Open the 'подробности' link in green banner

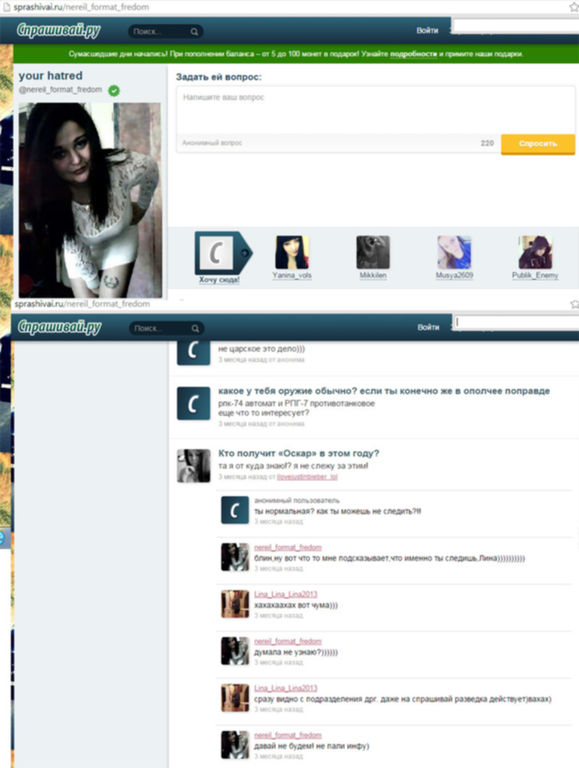coord(413,54)
